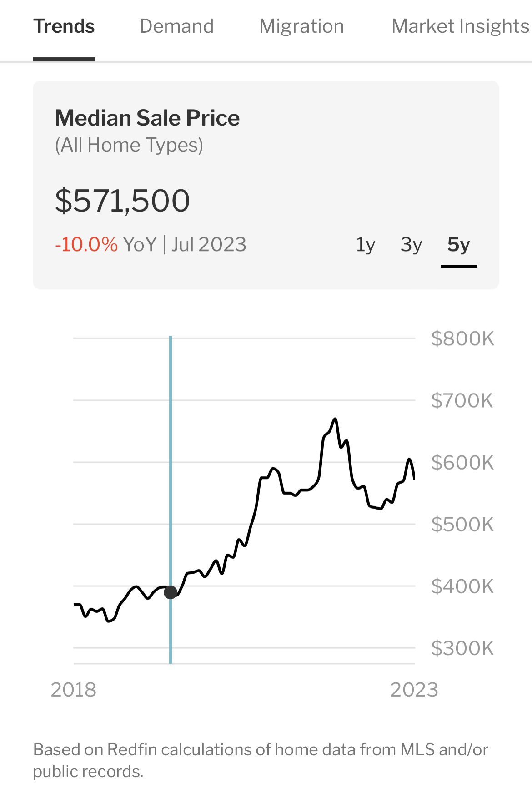Go to the Market Insights tab
Image resolution: width=532 pixels, height=793 pixels.
(x=460, y=26)
